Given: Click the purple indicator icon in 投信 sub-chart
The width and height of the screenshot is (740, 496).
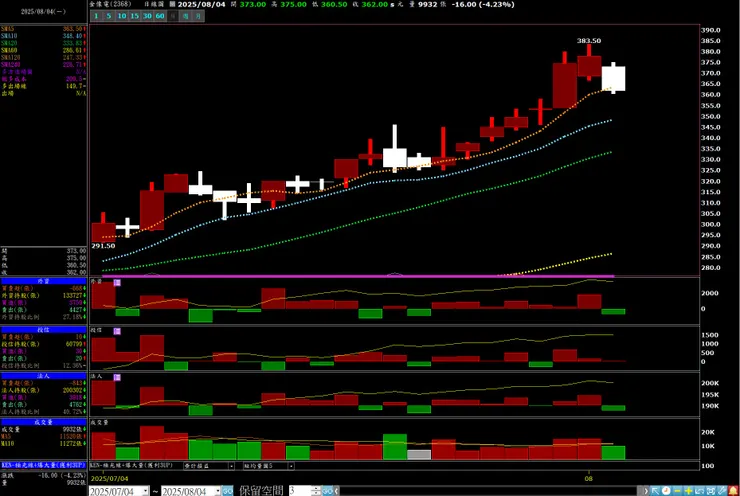Looking at the screenshot, I should point(117,331).
